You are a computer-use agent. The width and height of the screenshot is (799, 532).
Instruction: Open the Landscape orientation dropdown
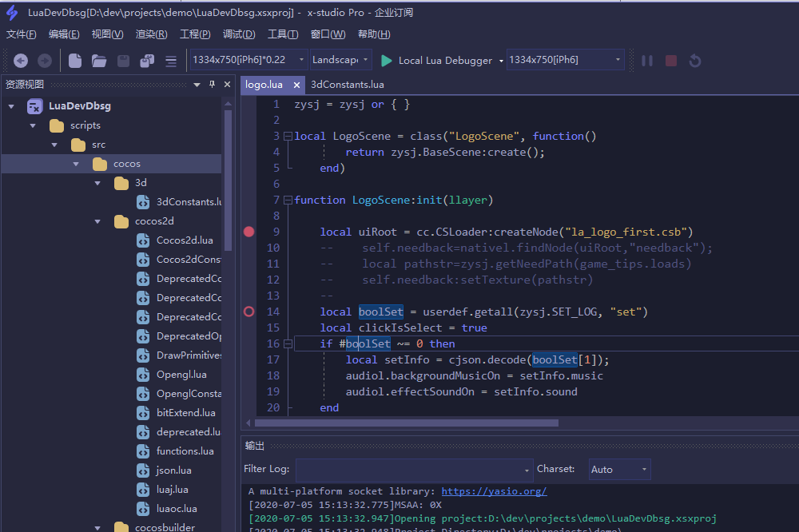[341, 60]
